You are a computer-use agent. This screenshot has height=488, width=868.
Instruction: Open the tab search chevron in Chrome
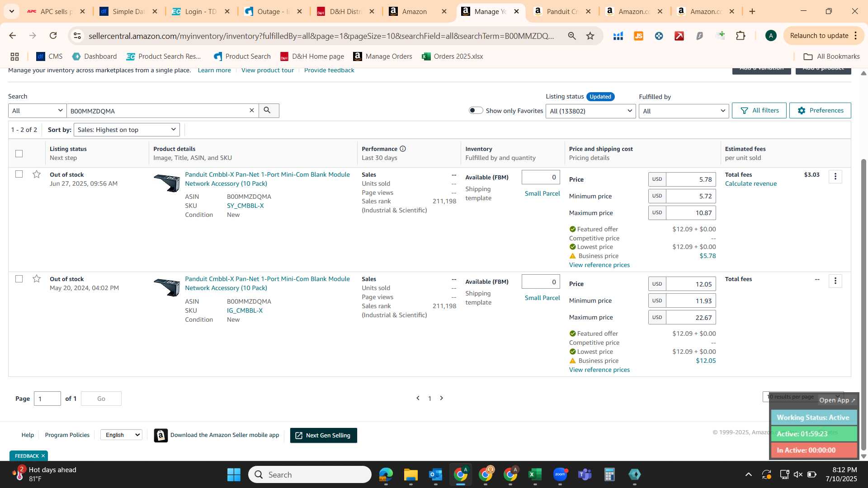coord(11,11)
